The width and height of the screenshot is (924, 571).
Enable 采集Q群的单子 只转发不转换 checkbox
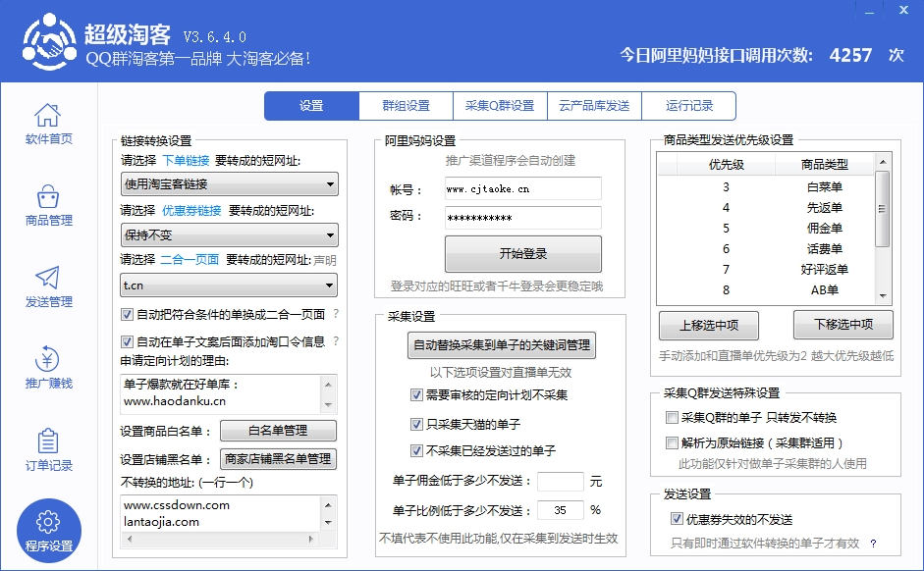pyautogui.click(x=672, y=417)
